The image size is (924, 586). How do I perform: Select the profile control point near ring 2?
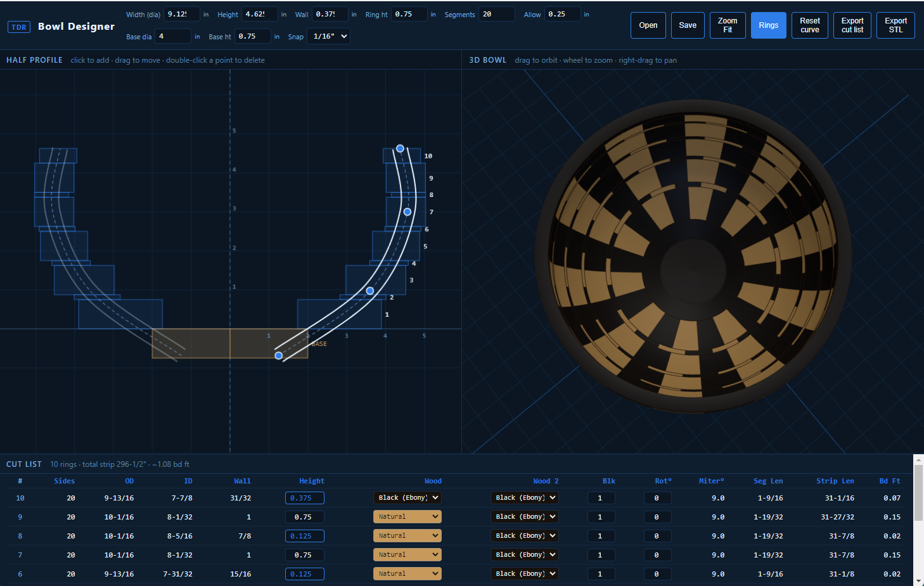pyautogui.click(x=370, y=291)
